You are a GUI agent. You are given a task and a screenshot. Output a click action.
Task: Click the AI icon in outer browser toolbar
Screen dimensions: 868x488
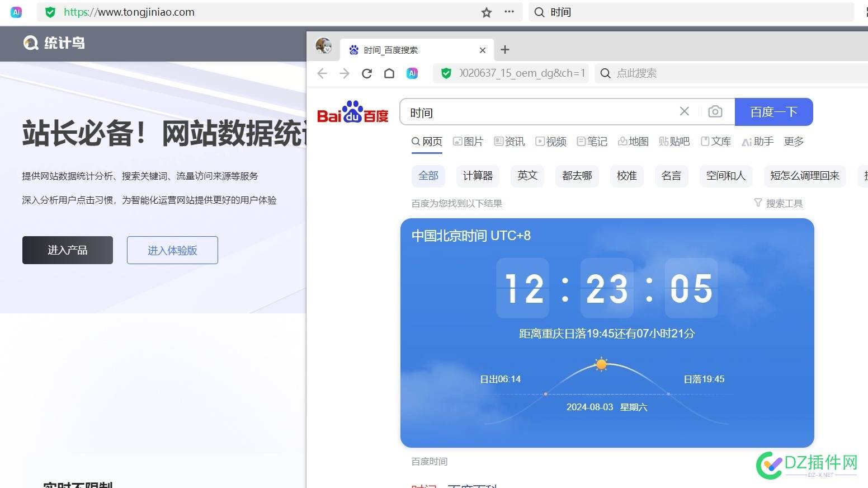point(16,12)
